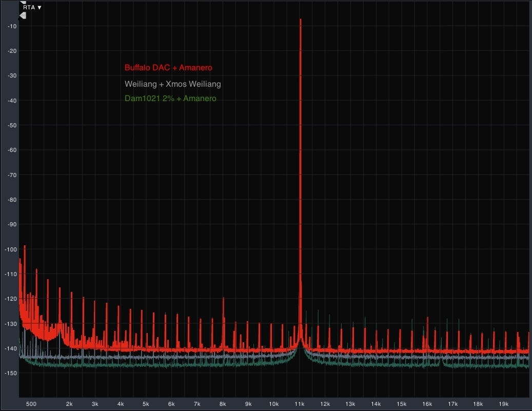Click the -150 label on the vertical axis
This screenshot has height=411, width=532.
pos(11,373)
